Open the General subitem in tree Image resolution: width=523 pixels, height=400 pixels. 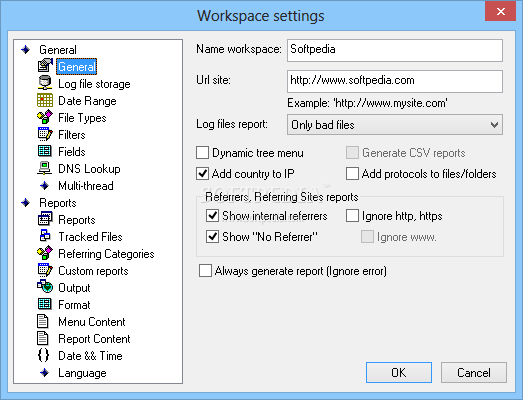pyautogui.click(x=77, y=66)
